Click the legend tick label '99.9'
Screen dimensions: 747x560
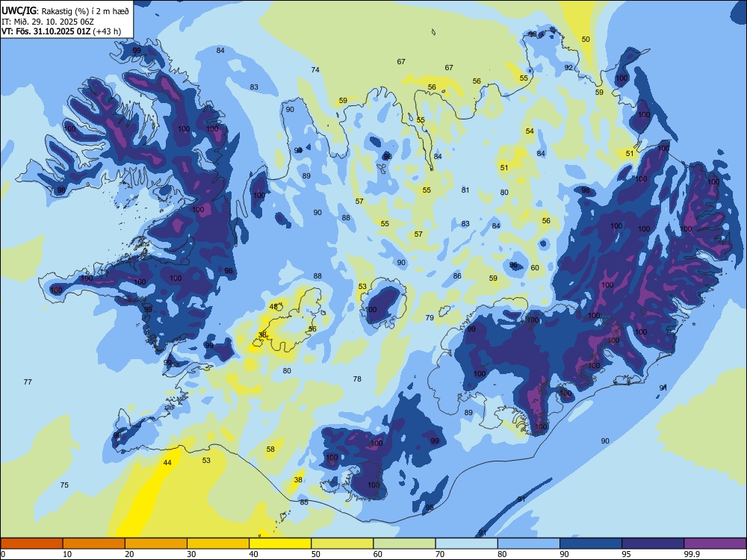[x=691, y=554]
